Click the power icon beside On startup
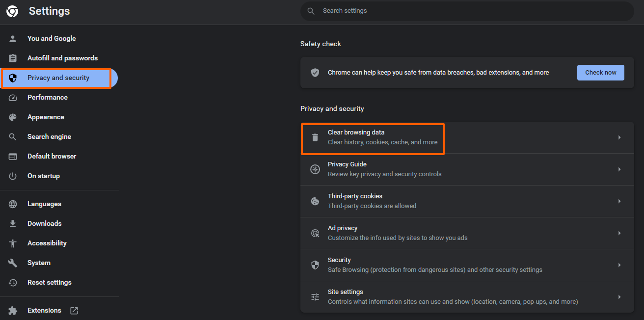 point(13,176)
